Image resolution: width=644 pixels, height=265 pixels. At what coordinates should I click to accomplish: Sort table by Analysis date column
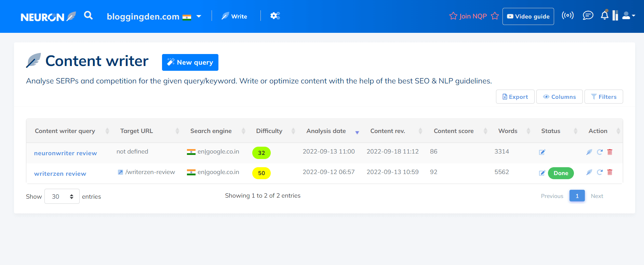coord(326,131)
